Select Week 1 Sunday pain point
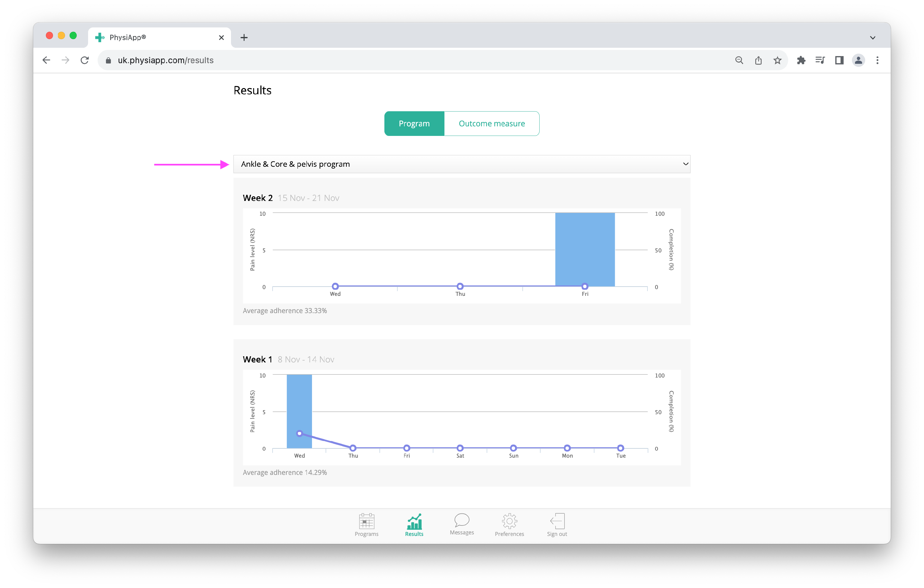This screenshot has width=924, height=588. pyautogui.click(x=513, y=448)
